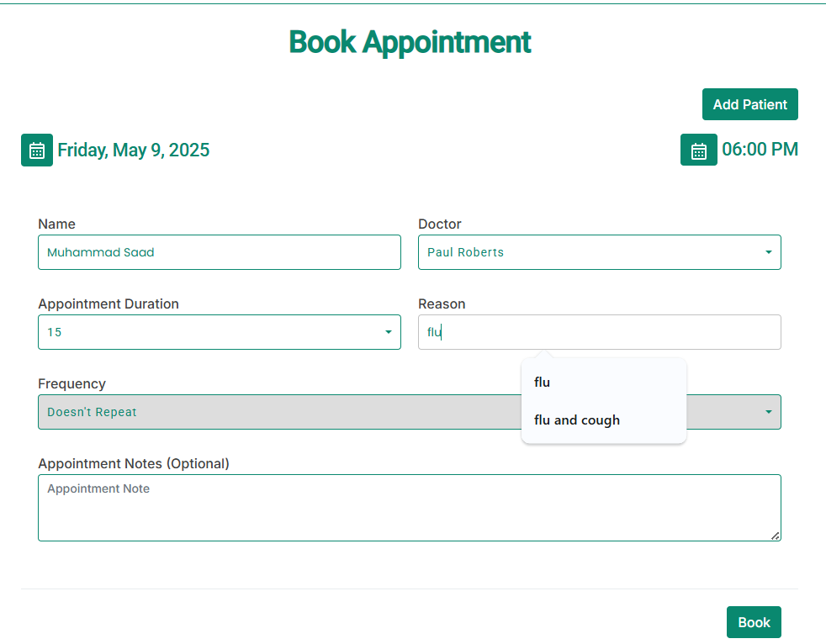Click the Appointment Notes (Optional) label
The image size is (826, 644).
[x=134, y=463]
